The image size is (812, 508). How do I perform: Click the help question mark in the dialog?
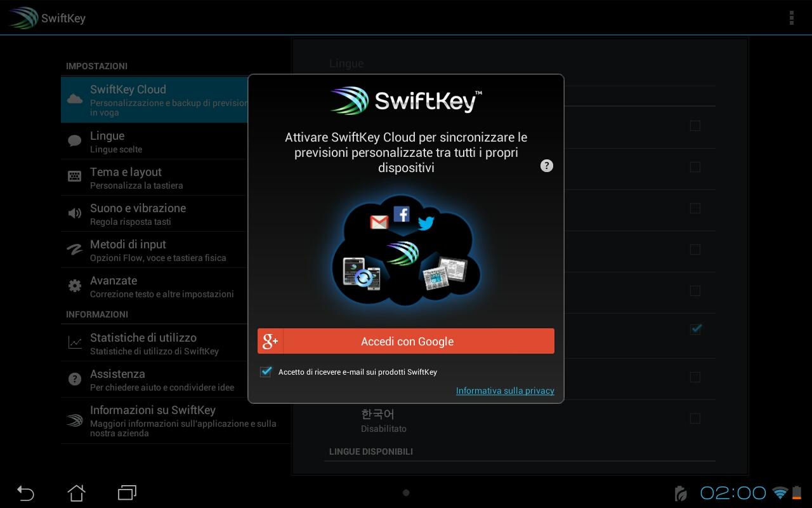point(546,166)
